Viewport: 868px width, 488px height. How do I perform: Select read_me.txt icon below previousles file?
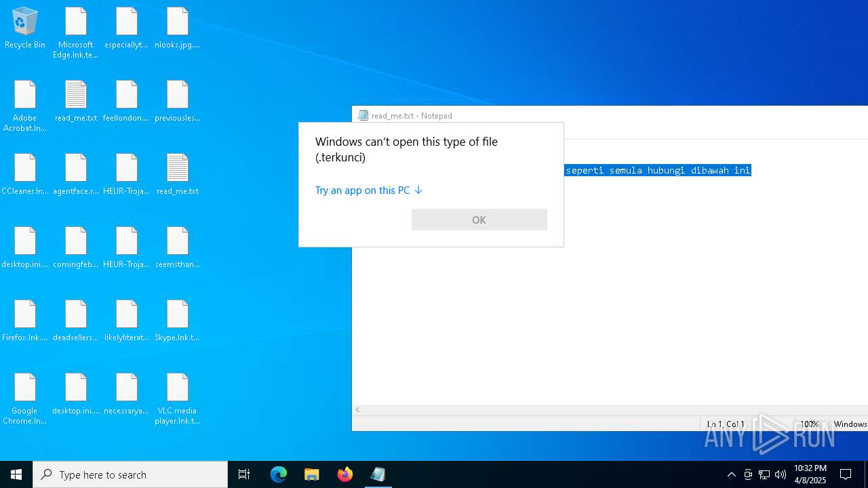(178, 175)
